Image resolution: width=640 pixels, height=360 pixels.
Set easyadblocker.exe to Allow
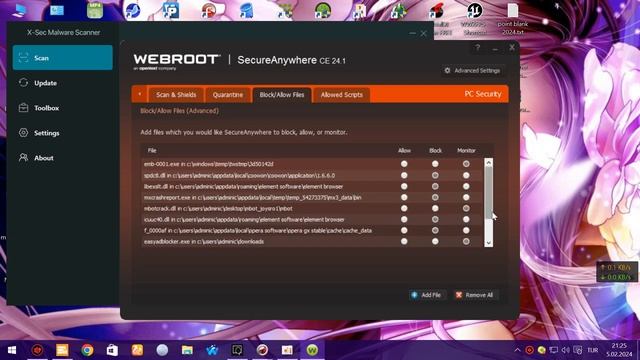(x=404, y=241)
